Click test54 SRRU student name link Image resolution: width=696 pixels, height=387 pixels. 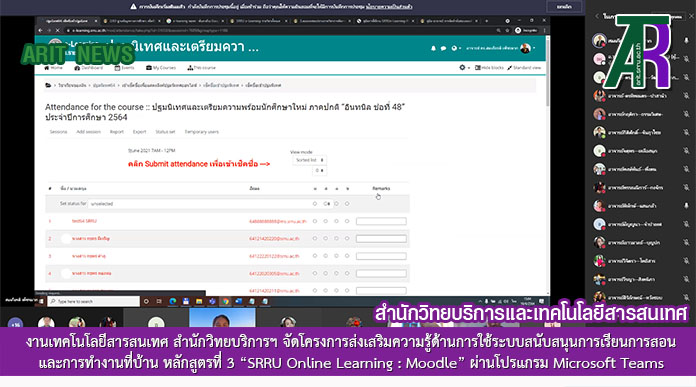(84, 221)
